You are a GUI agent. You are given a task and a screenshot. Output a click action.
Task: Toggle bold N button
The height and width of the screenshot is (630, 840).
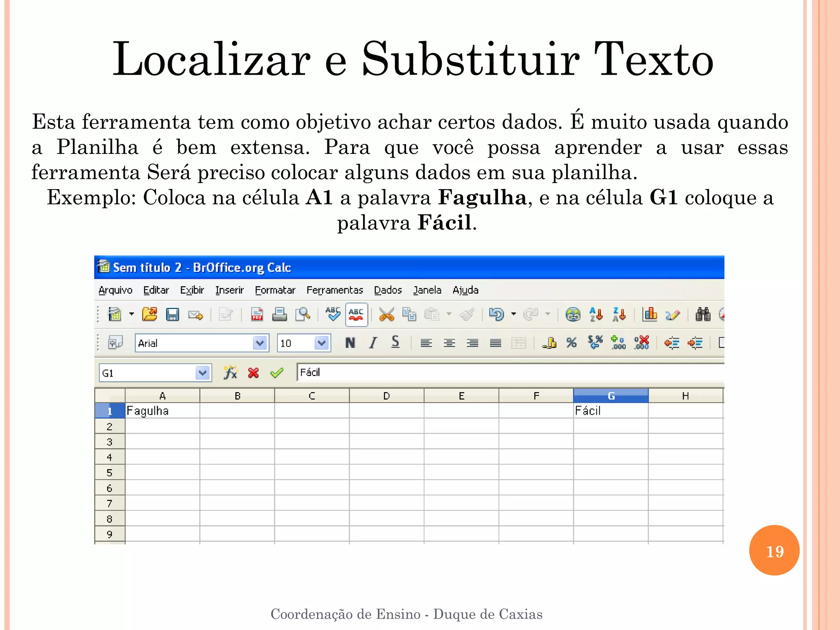[350, 342]
